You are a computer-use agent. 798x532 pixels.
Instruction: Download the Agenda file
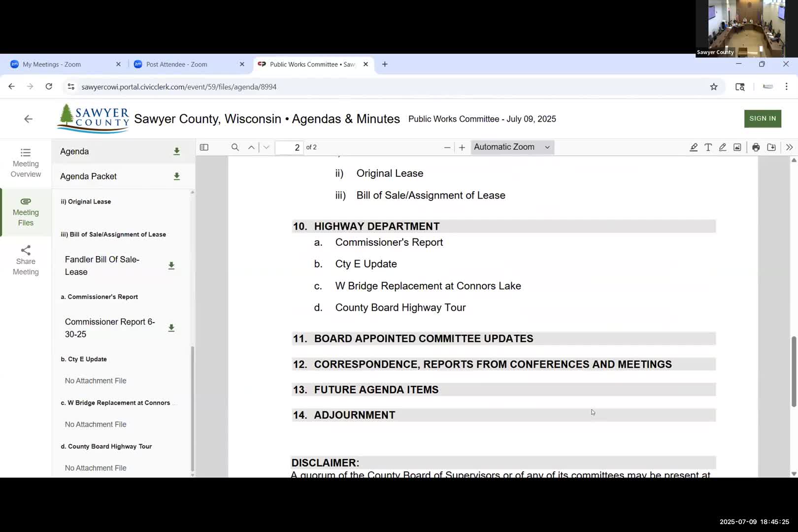pos(176,151)
